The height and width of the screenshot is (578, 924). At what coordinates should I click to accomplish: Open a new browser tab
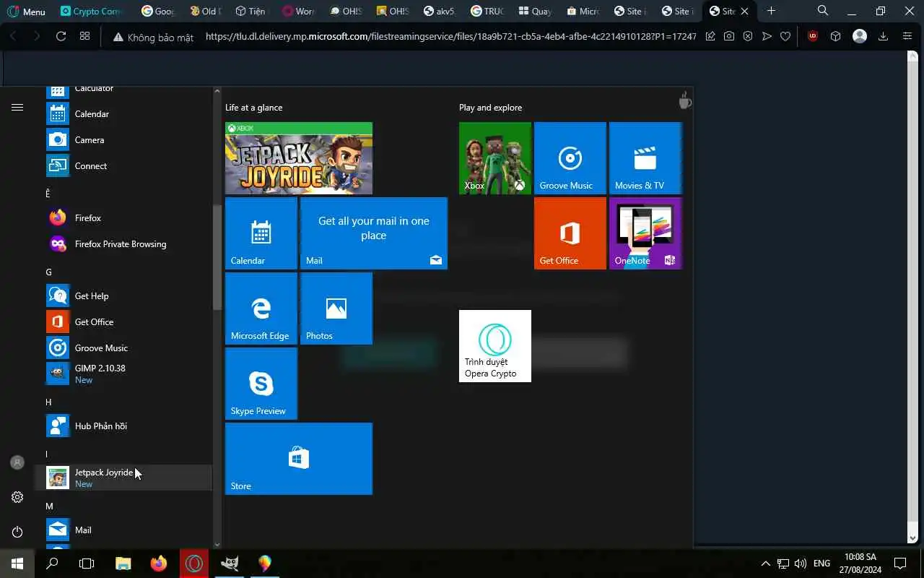point(771,11)
